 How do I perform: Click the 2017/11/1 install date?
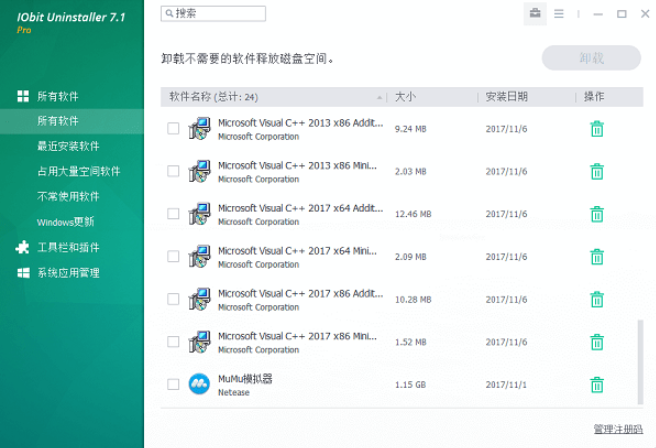point(506,385)
